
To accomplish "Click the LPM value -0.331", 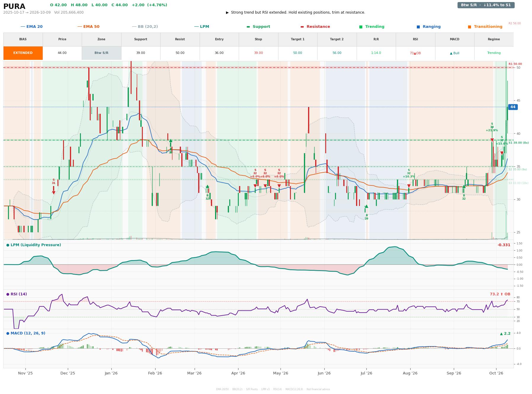I will coord(504,245).
